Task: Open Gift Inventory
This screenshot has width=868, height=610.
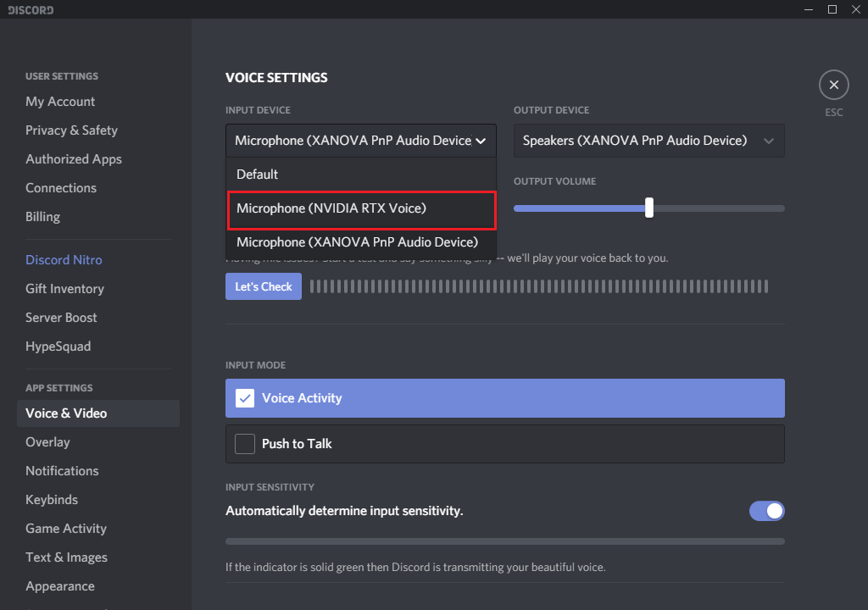Action: coord(64,288)
